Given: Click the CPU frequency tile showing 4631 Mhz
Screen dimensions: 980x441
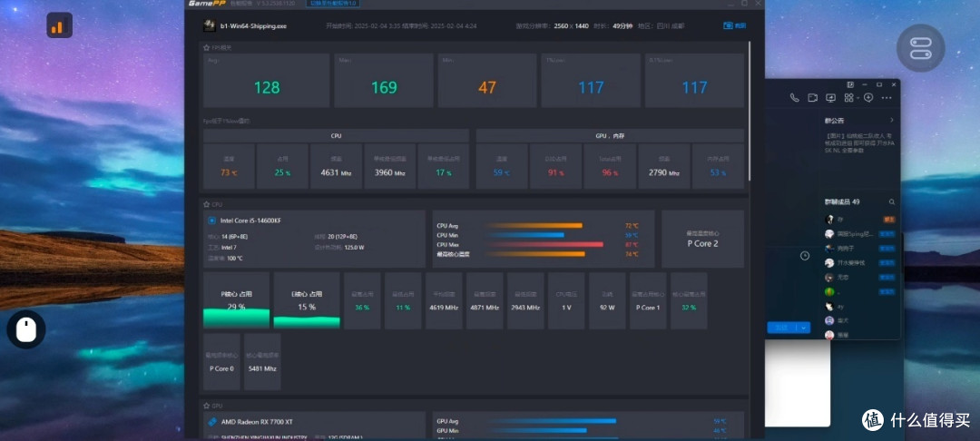Looking at the screenshot, I should [x=337, y=166].
